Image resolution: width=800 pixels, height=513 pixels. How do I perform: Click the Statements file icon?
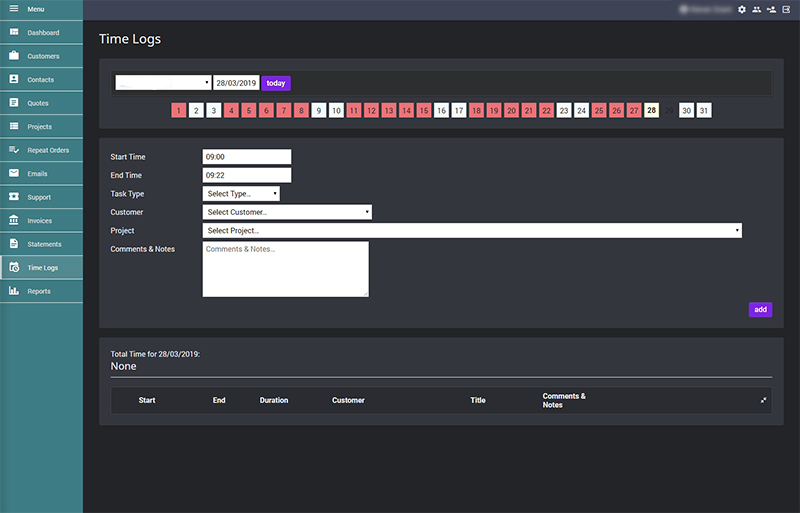click(14, 243)
